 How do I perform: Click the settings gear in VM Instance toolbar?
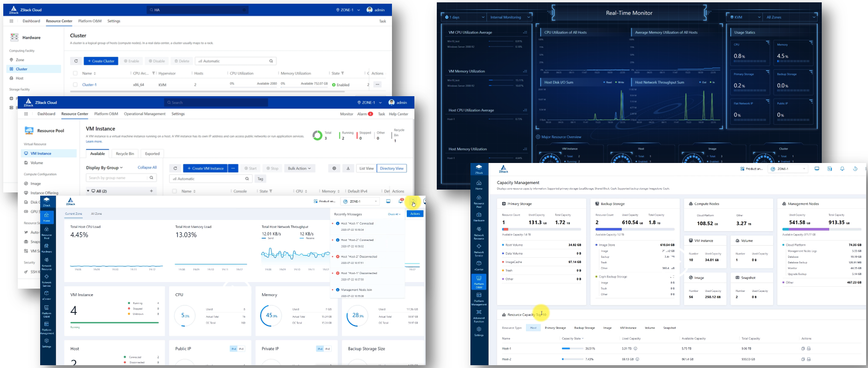pyautogui.click(x=334, y=169)
